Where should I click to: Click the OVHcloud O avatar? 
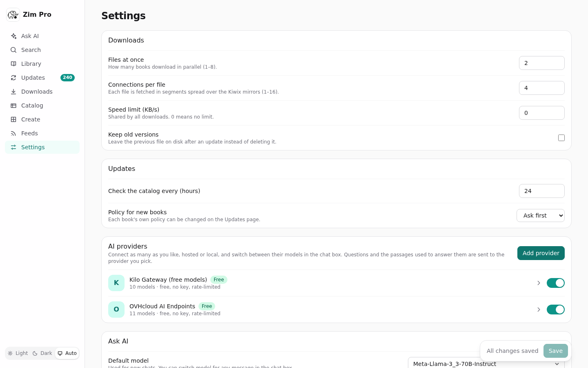(x=116, y=310)
